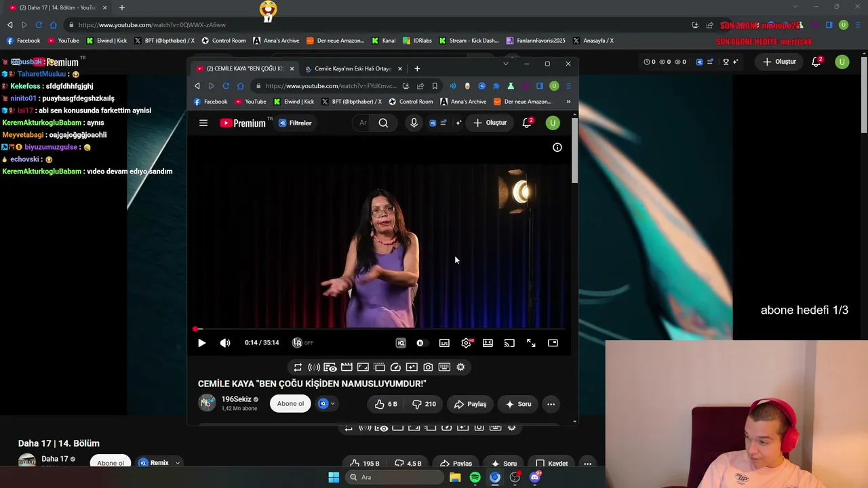Toggle loop in enhancer toolbar below video
868x488 pixels.
tap(298, 367)
